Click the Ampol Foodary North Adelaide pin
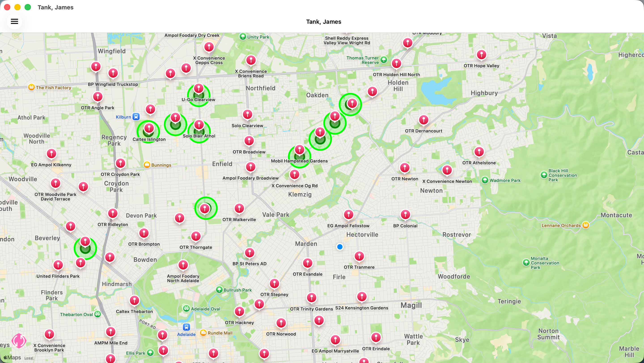Screen dimensions: 644x363 pyautogui.click(x=183, y=265)
